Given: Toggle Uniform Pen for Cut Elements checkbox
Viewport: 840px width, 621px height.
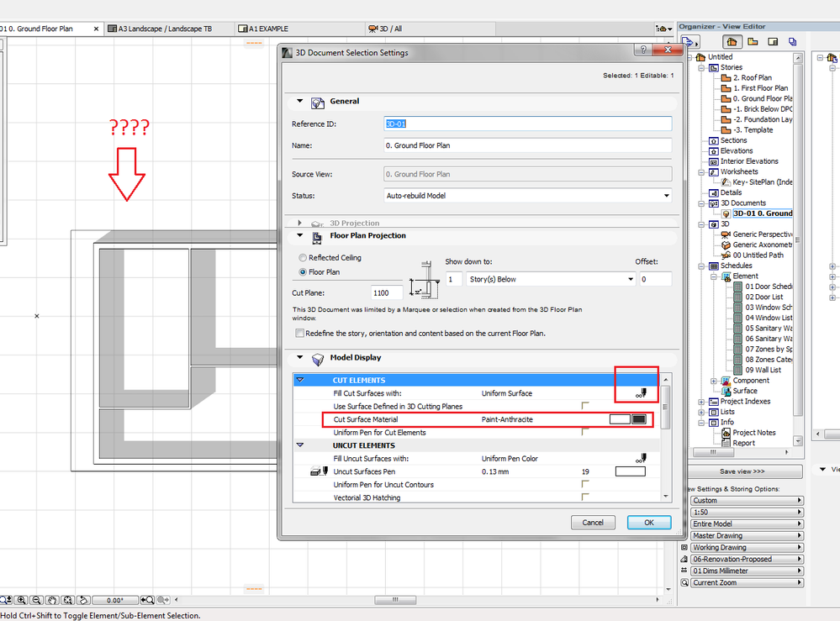Looking at the screenshot, I should (585, 431).
